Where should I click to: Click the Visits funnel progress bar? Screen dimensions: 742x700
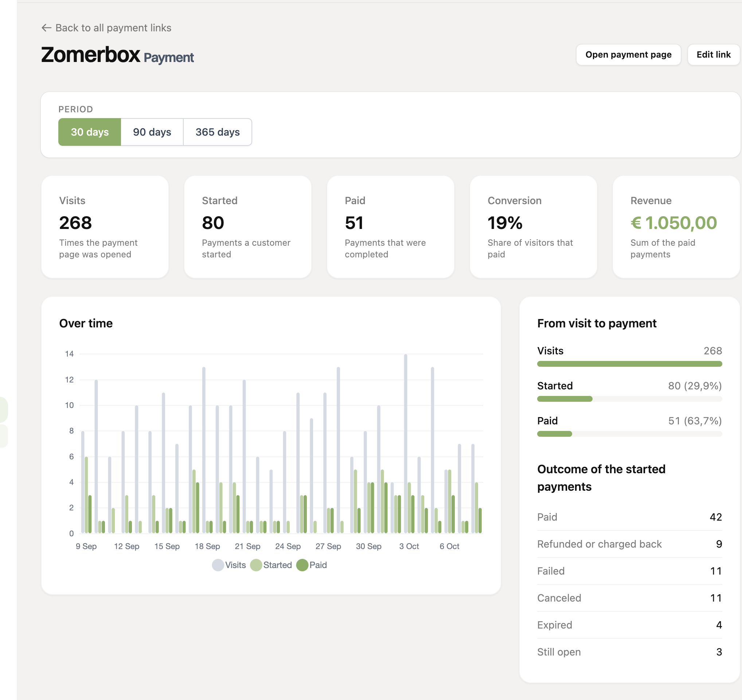[629, 364]
